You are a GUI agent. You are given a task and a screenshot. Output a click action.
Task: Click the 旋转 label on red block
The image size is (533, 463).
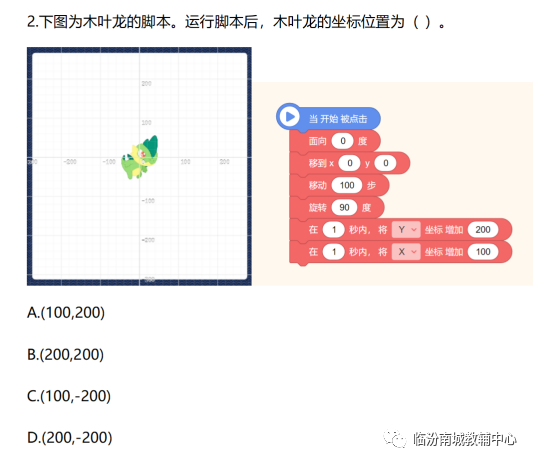tap(317, 207)
